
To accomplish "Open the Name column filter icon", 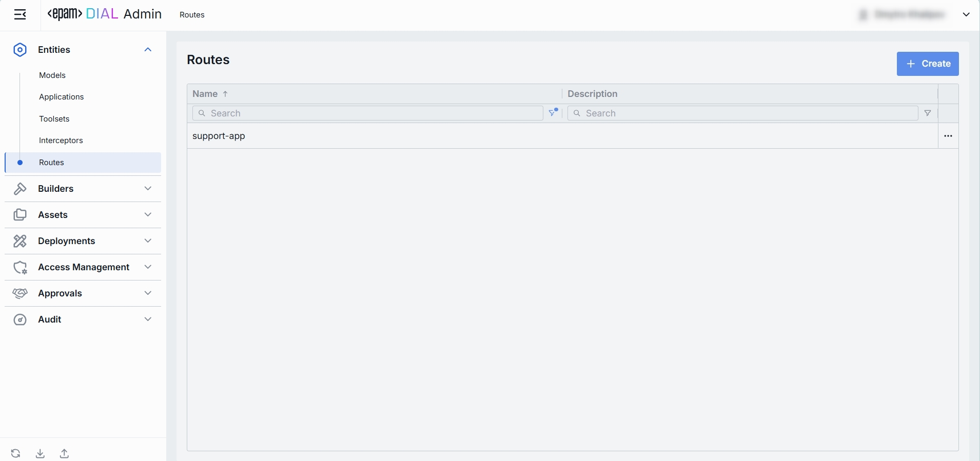I will point(553,113).
